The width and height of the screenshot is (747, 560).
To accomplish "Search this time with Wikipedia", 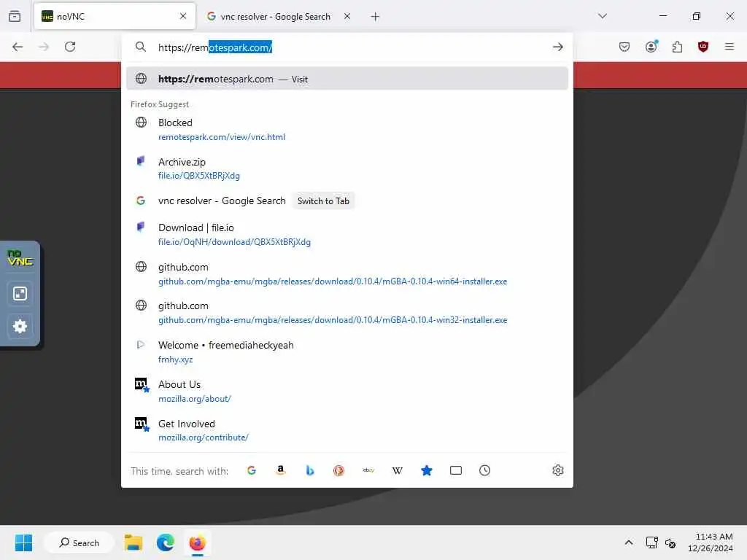I will pyautogui.click(x=398, y=470).
